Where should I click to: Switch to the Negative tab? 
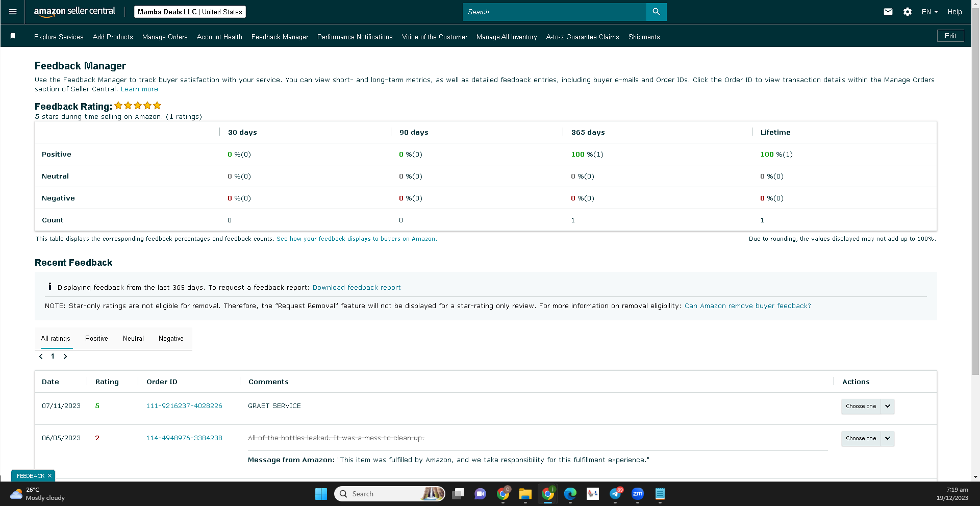click(171, 339)
